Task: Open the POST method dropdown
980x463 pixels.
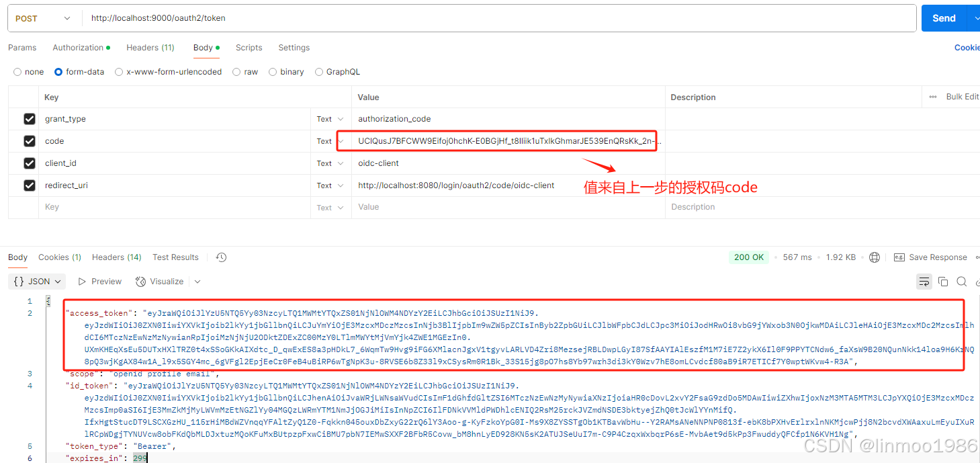Action: coord(44,18)
